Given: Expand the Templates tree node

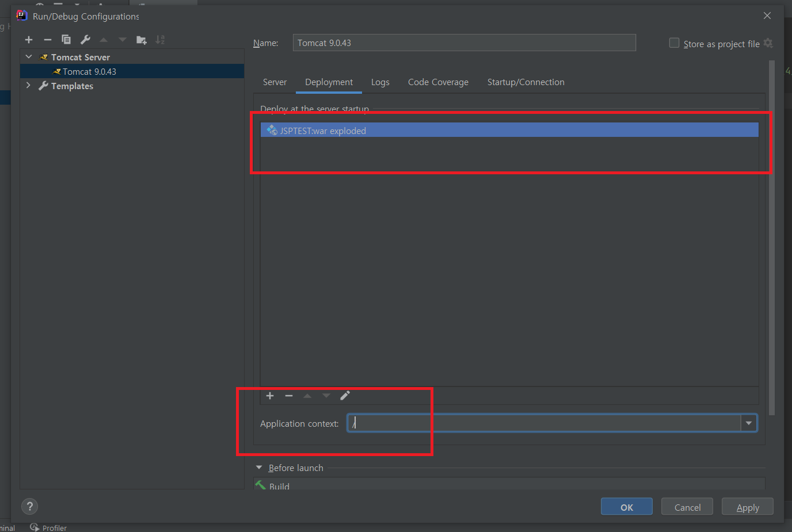Looking at the screenshot, I should [28, 85].
